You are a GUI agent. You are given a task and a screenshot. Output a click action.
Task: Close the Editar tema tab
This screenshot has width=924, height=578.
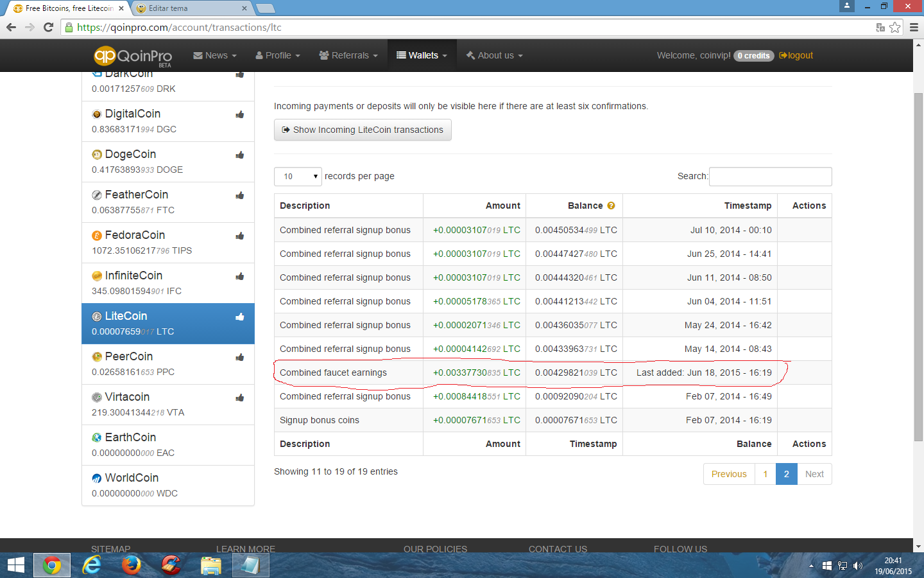point(244,8)
